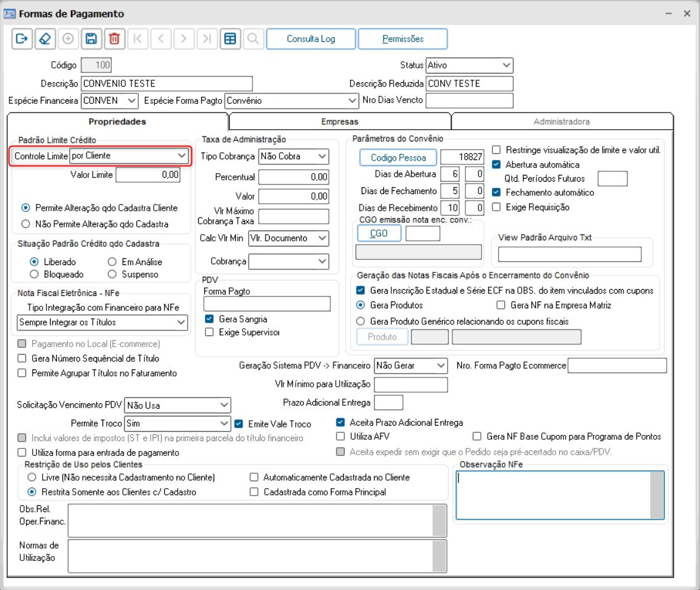The image size is (700, 590).
Task: Click the Obs.Rel. Oper.Financ. scrollbar
Action: [440, 520]
